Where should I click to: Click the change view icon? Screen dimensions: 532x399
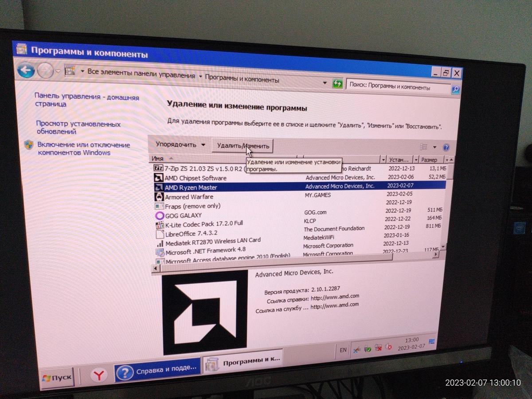tap(423, 147)
